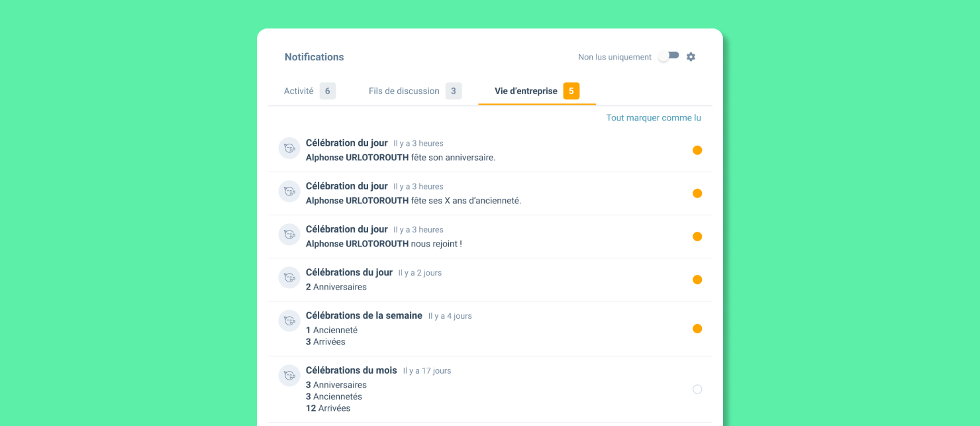Open the Fils de discussion tab
Viewport: 980px width, 426px height.
pos(415,91)
